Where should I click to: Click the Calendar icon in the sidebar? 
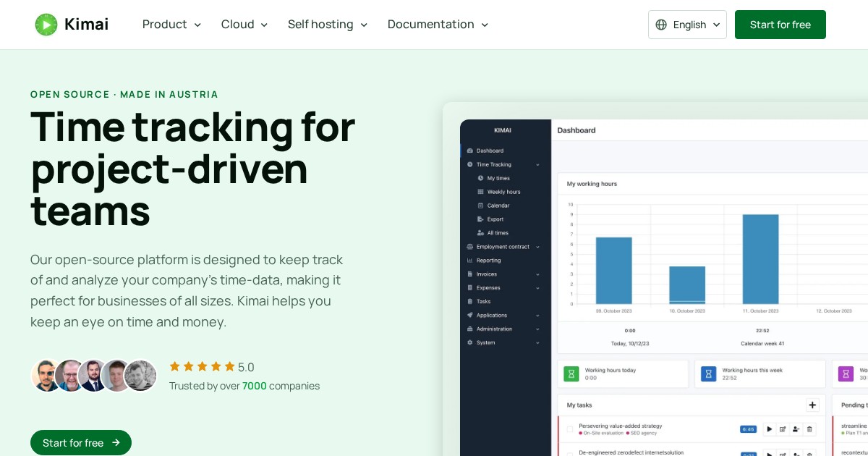[480, 206]
